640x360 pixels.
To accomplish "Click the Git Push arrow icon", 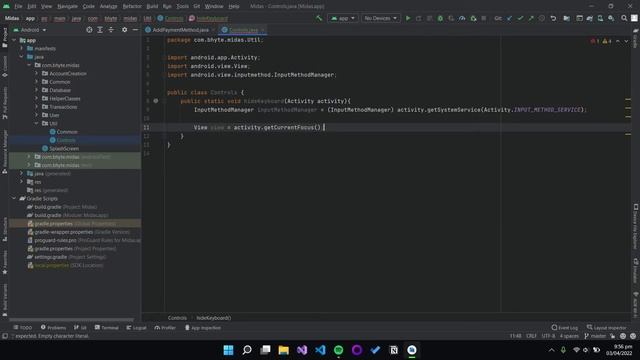I will (531, 18).
